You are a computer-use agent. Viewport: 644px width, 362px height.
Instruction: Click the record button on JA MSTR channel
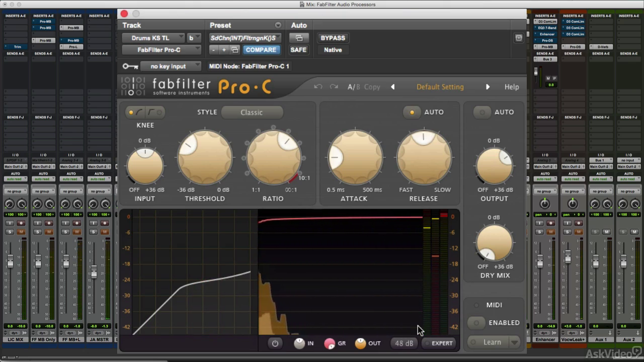click(105, 223)
